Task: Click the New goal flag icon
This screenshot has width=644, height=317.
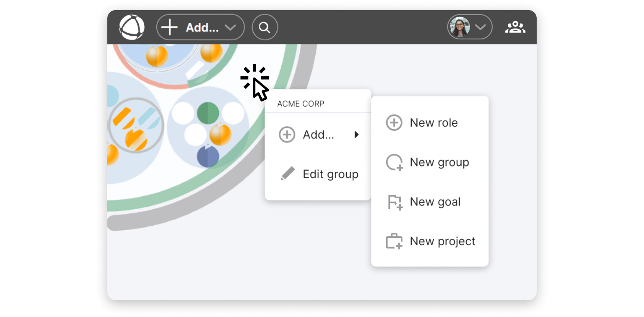Action: pyautogui.click(x=394, y=202)
